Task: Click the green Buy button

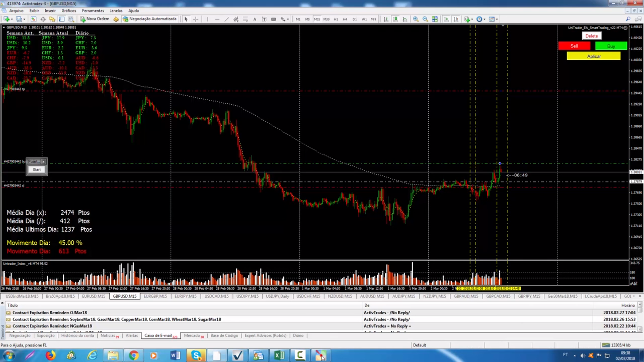Action: [x=611, y=46]
